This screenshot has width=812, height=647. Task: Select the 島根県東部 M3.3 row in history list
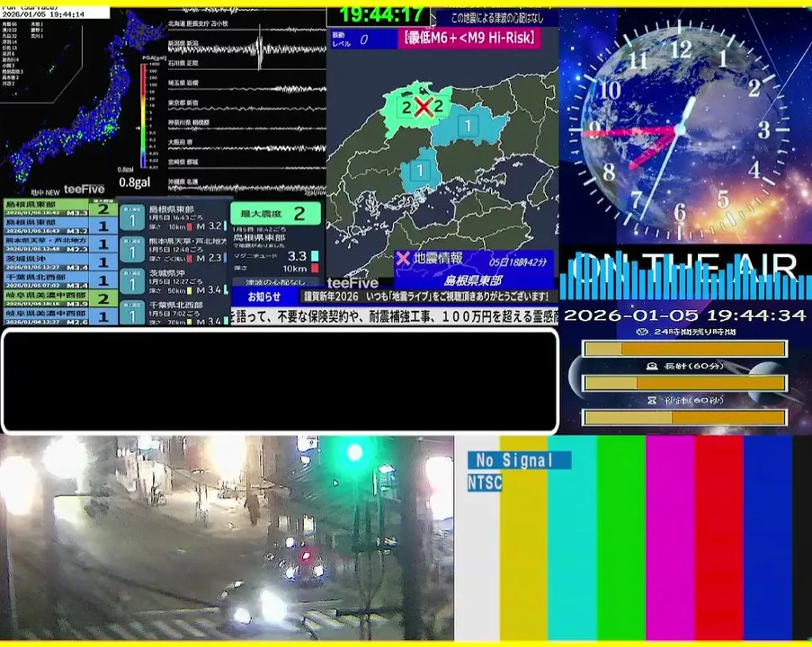61,208
